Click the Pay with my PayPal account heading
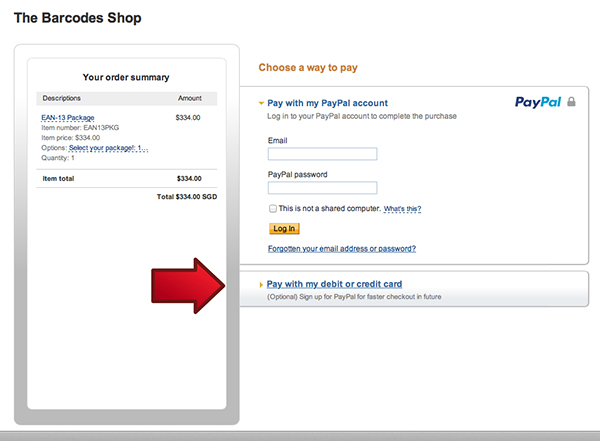The image size is (600, 441). 327,103
